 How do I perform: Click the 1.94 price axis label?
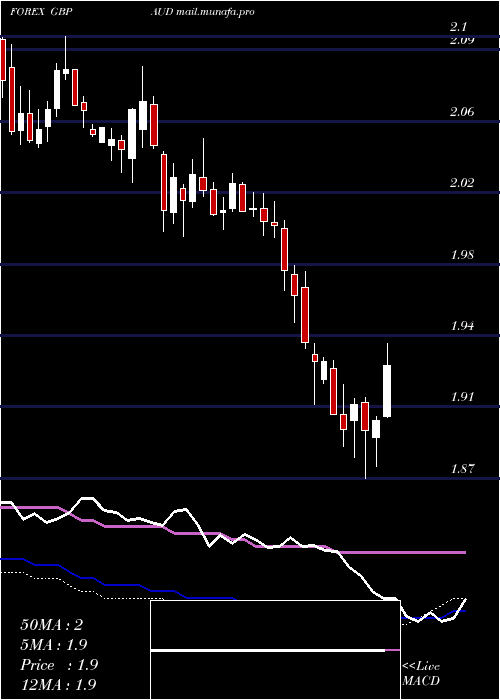pyautogui.click(x=462, y=326)
